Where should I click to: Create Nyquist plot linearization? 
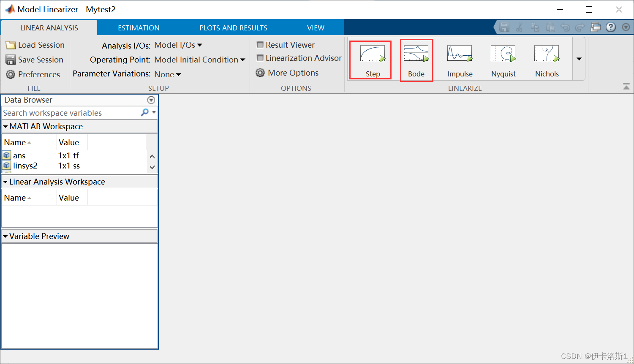tap(503, 61)
